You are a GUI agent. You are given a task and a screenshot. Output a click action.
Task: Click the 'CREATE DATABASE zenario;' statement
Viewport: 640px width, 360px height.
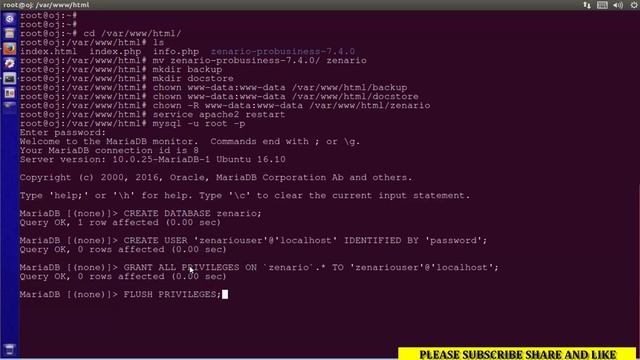(x=193, y=213)
